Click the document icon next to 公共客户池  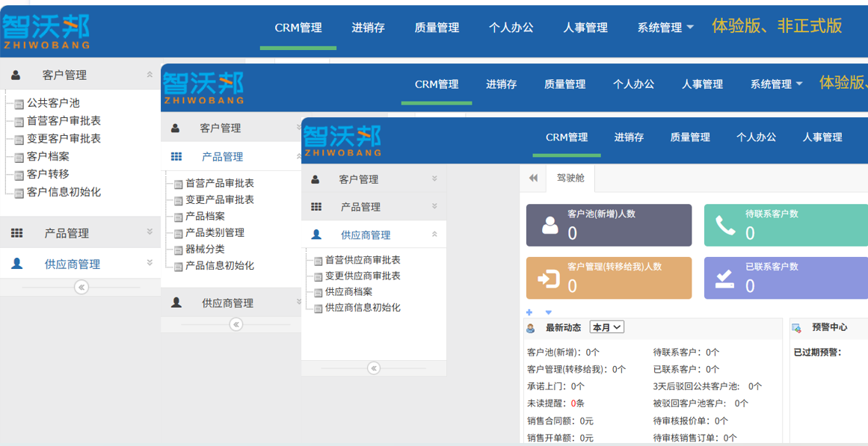point(19,104)
